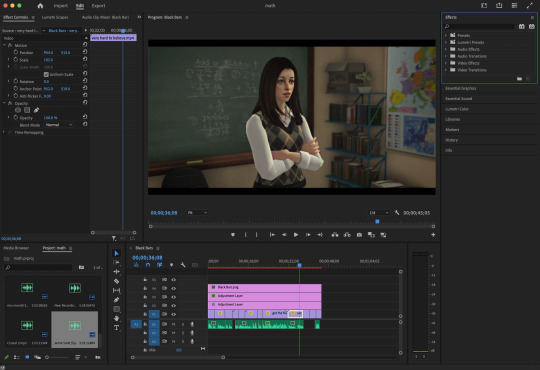
Task: Collapse the Opacity effect group
Action: [x=4, y=103]
